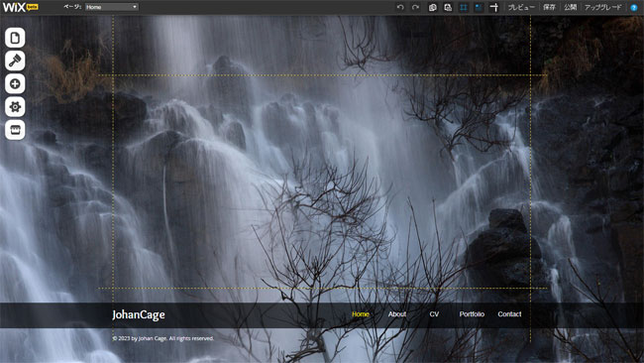
Task: Select the Portfolio menu item
Action: [472, 314]
